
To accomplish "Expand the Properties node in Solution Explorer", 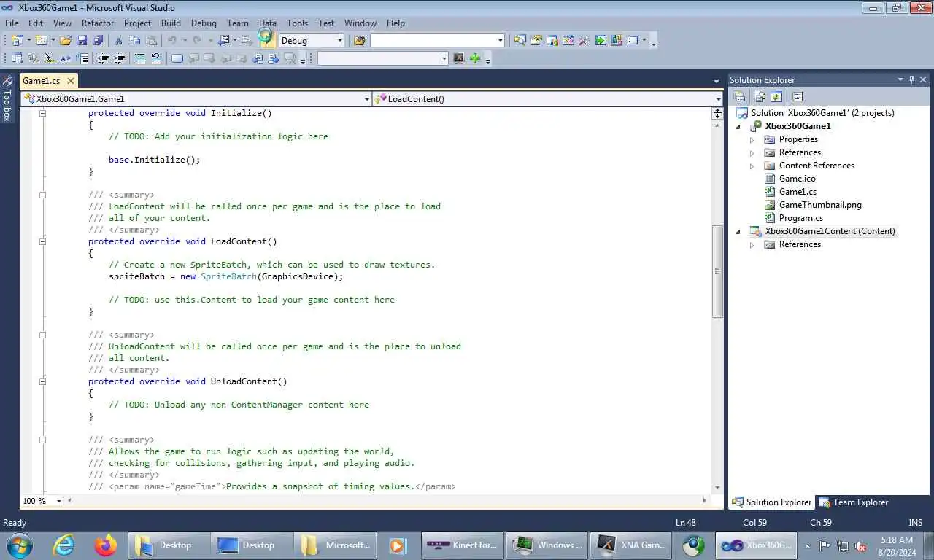I will [x=752, y=139].
